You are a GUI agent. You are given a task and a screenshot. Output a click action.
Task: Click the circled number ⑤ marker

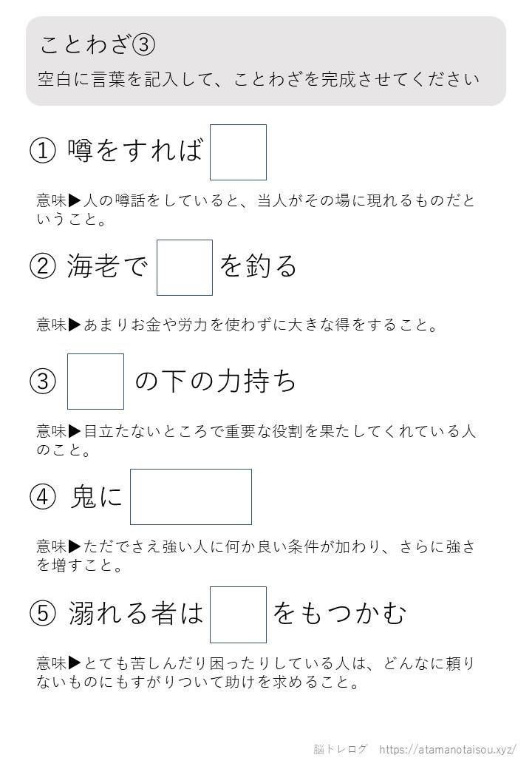pyautogui.click(x=43, y=613)
